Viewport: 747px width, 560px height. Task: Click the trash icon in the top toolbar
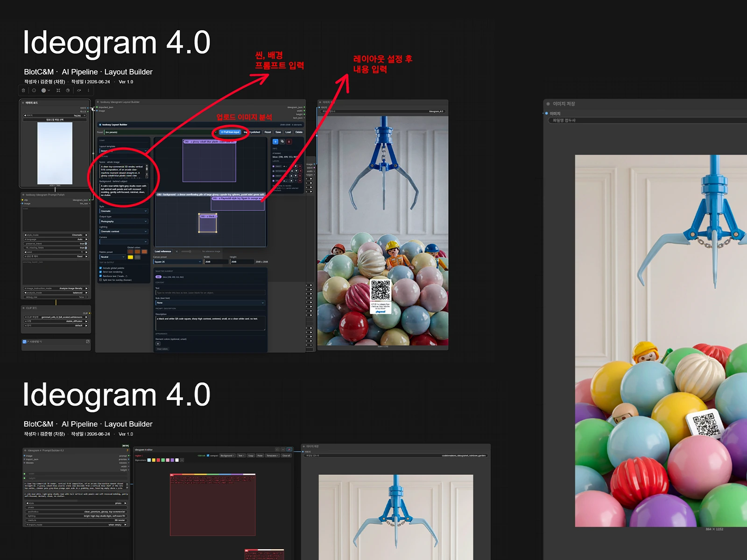[23, 91]
